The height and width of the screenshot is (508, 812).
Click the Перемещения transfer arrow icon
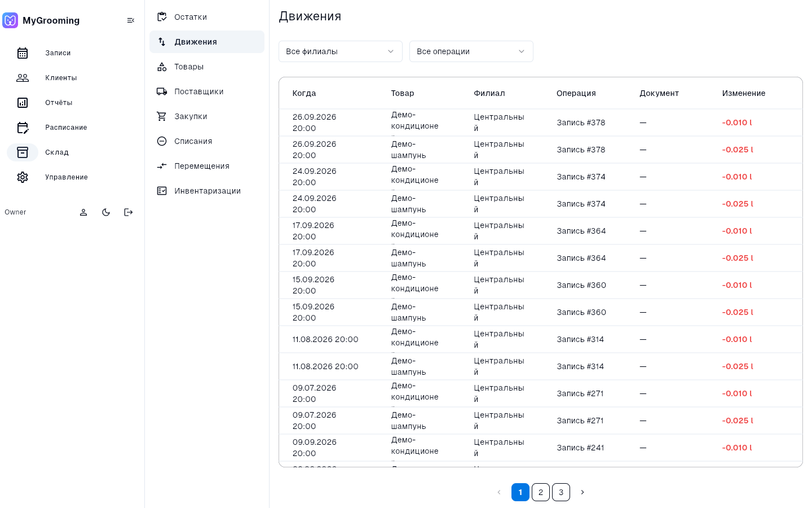(162, 166)
